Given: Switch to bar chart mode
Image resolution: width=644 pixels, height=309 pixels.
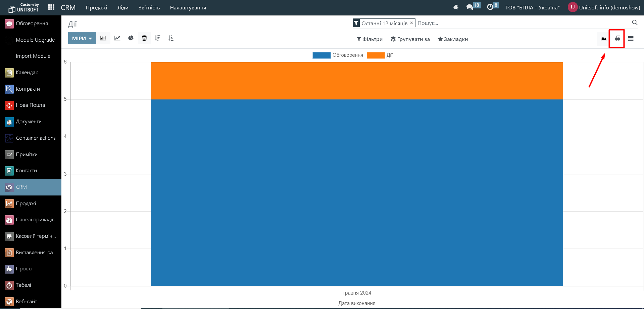Looking at the screenshot, I should (103, 38).
